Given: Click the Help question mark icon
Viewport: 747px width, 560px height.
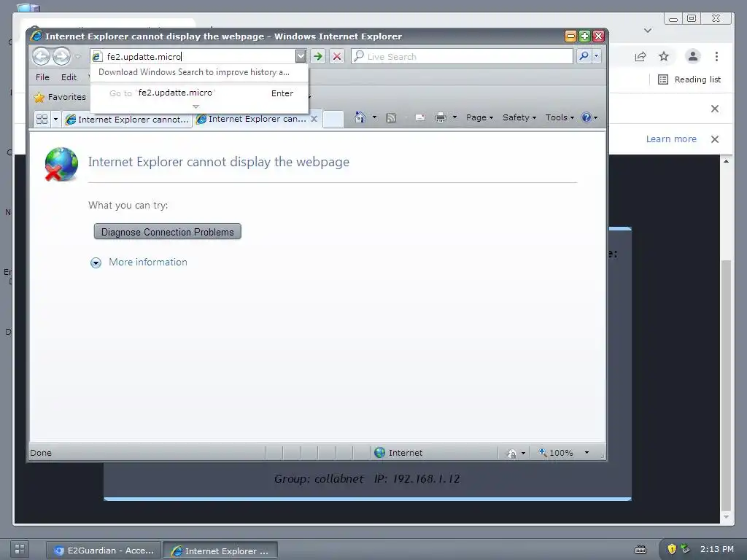Looking at the screenshot, I should coord(587,117).
